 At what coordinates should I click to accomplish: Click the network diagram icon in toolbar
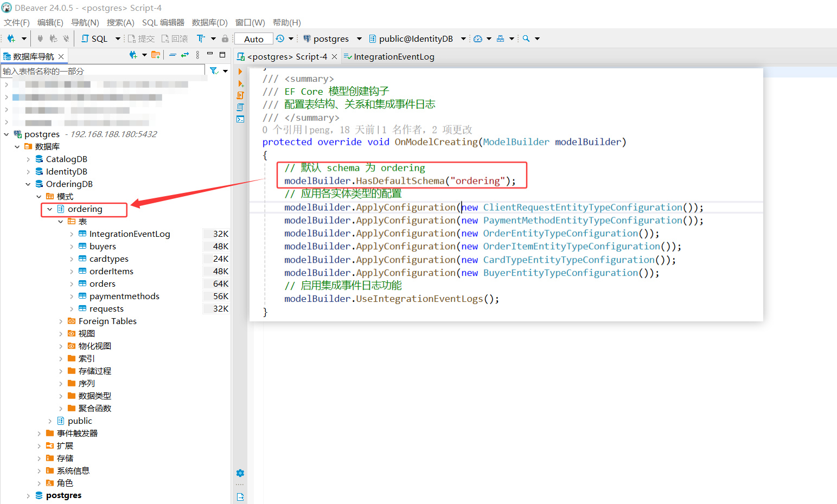pos(501,38)
